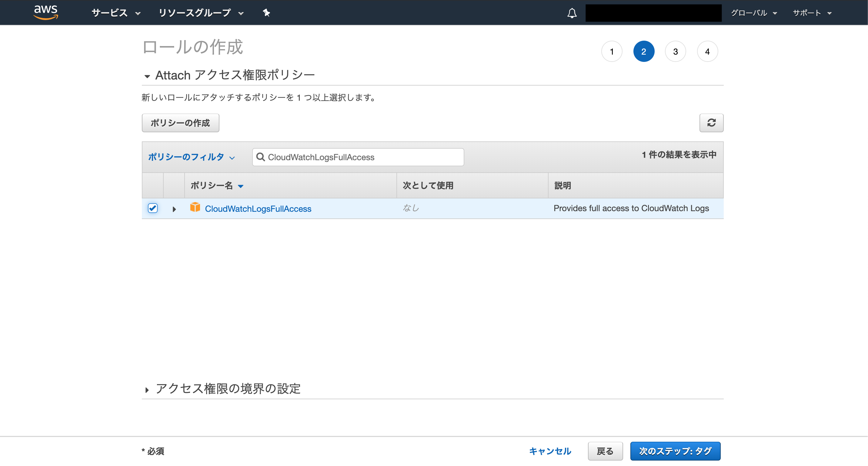Open the redacted account name menu

(x=653, y=13)
